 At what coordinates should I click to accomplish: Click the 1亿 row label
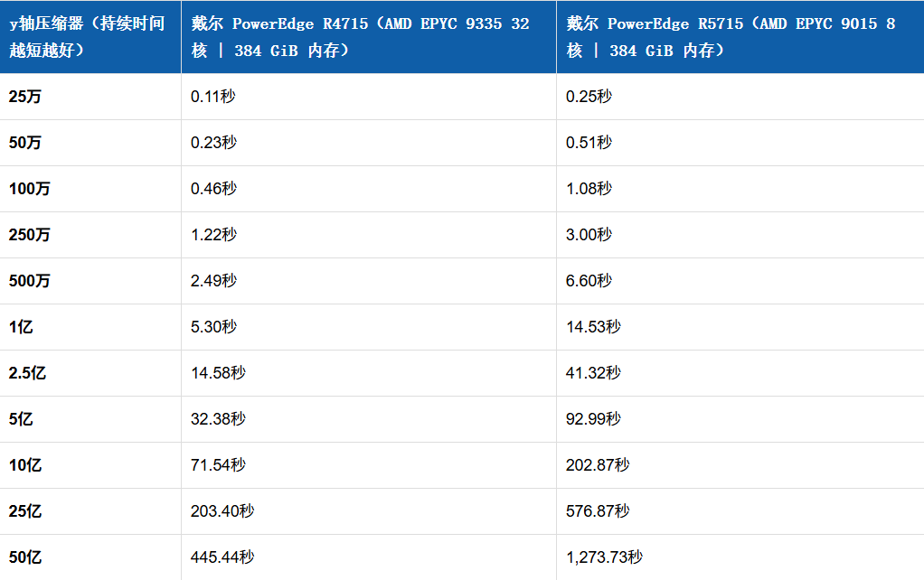(x=21, y=327)
